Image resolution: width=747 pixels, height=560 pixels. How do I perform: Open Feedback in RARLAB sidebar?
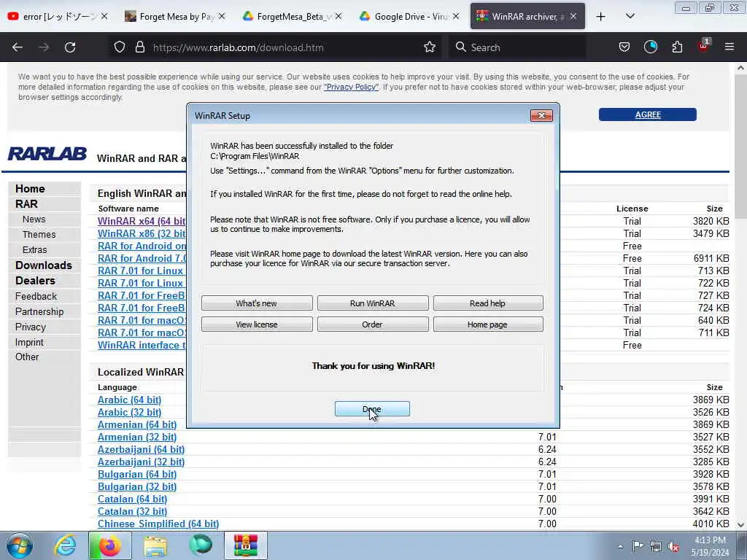click(36, 296)
